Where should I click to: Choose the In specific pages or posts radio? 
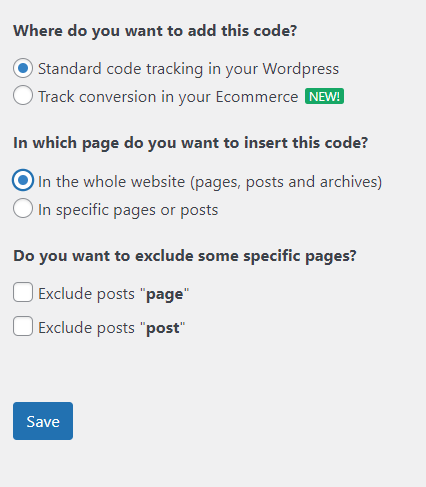pyautogui.click(x=23, y=208)
